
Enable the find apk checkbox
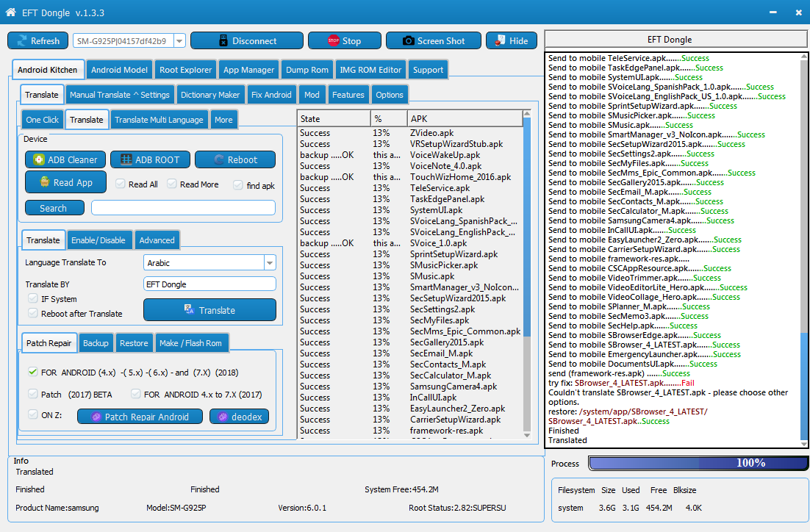[238, 185]
